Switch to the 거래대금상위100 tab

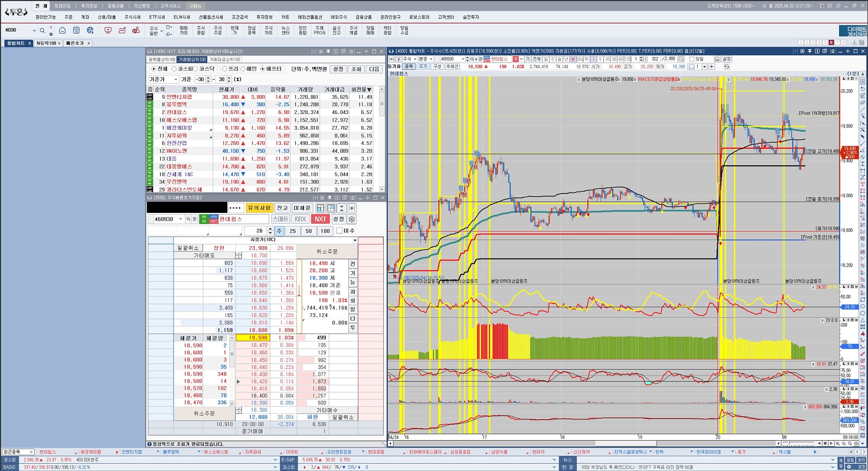[x=225, y=60]
